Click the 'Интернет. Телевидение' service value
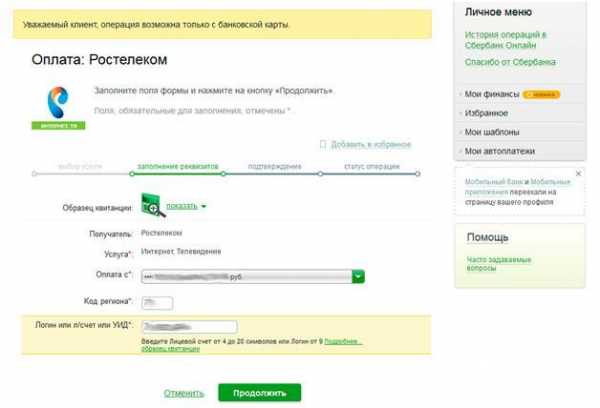This screenshot has height=408, width=600. (181, 251)
